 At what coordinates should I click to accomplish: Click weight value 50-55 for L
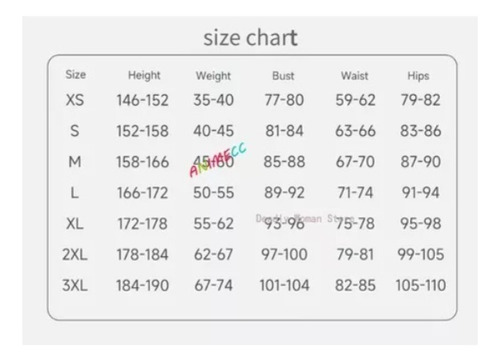(x=214, y=193)
